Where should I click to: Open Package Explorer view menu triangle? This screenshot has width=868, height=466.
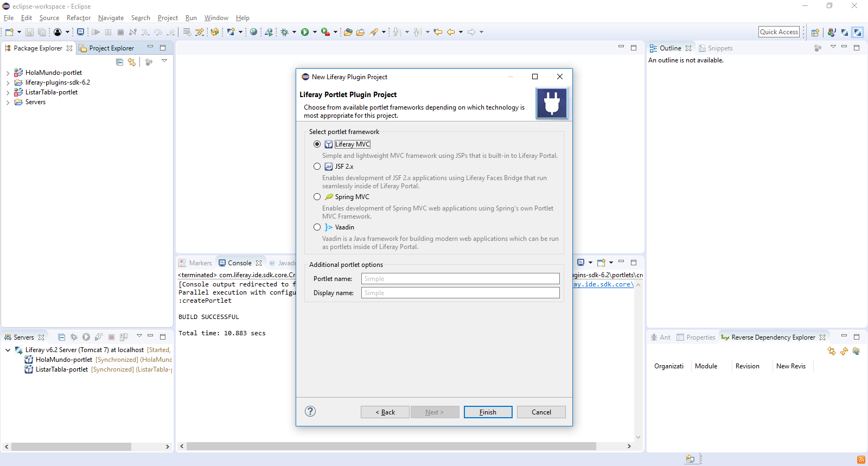coord(164,61)
